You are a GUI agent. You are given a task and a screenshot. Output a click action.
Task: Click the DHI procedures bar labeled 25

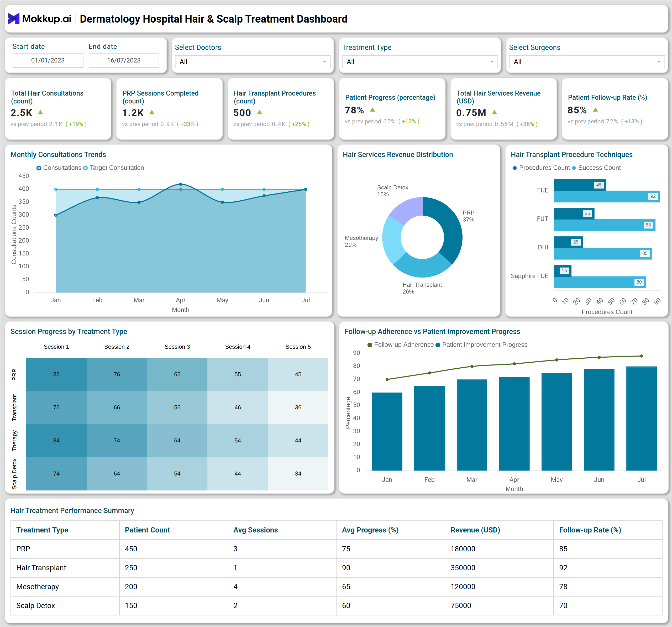(x=568, y=242)
